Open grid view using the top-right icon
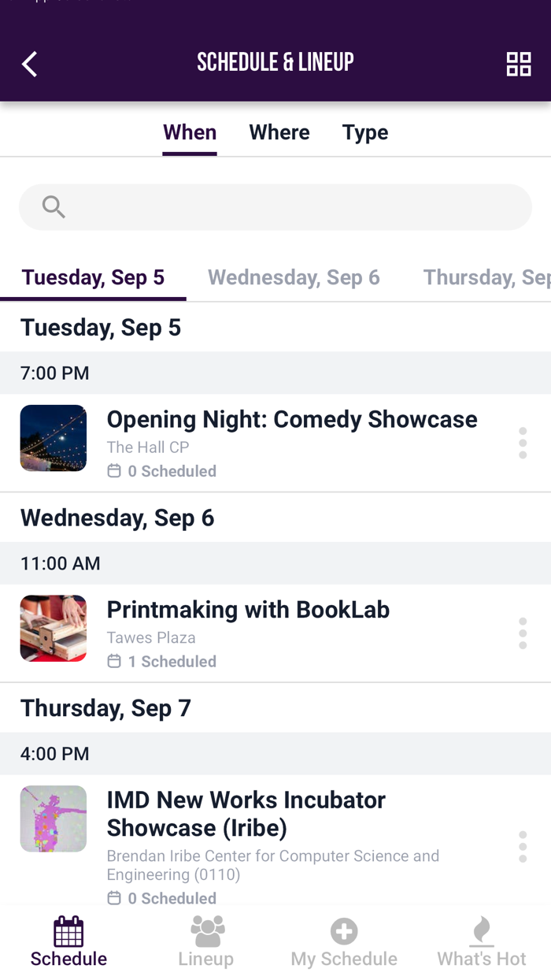The height and width of the screenshot is (980, 551). pos(519,64)
